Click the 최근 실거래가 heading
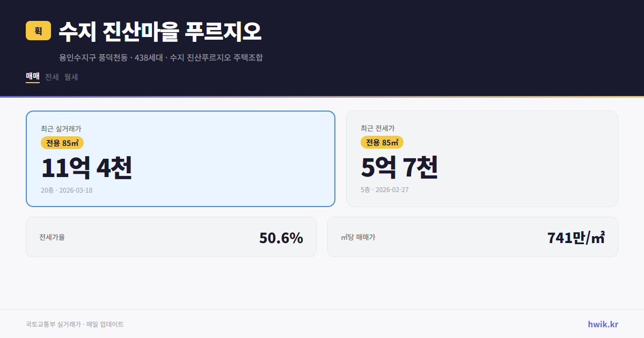Image resolution: width=644 pixels, height=338 pixels. click(x=60, y=128)
